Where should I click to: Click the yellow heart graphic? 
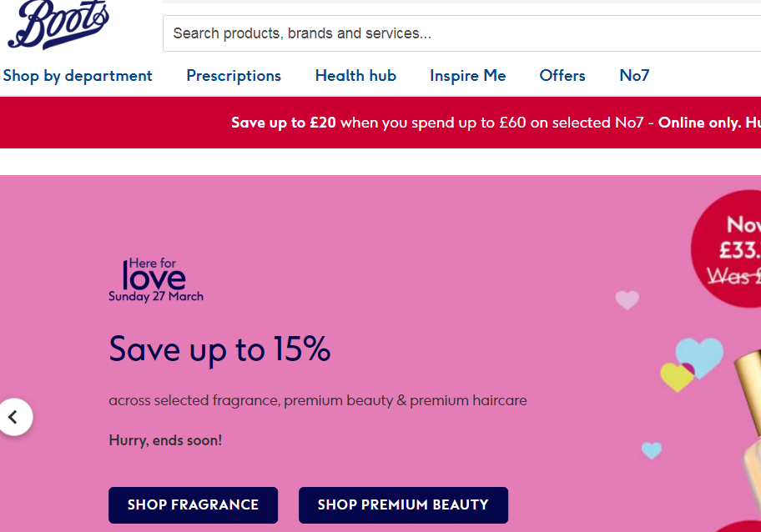676,377
